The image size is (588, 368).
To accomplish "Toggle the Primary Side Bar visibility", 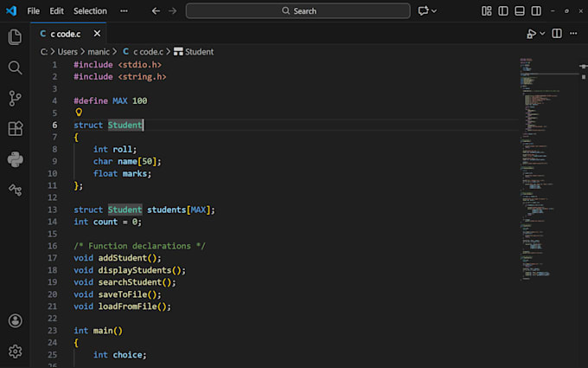I will pos(503,11).
